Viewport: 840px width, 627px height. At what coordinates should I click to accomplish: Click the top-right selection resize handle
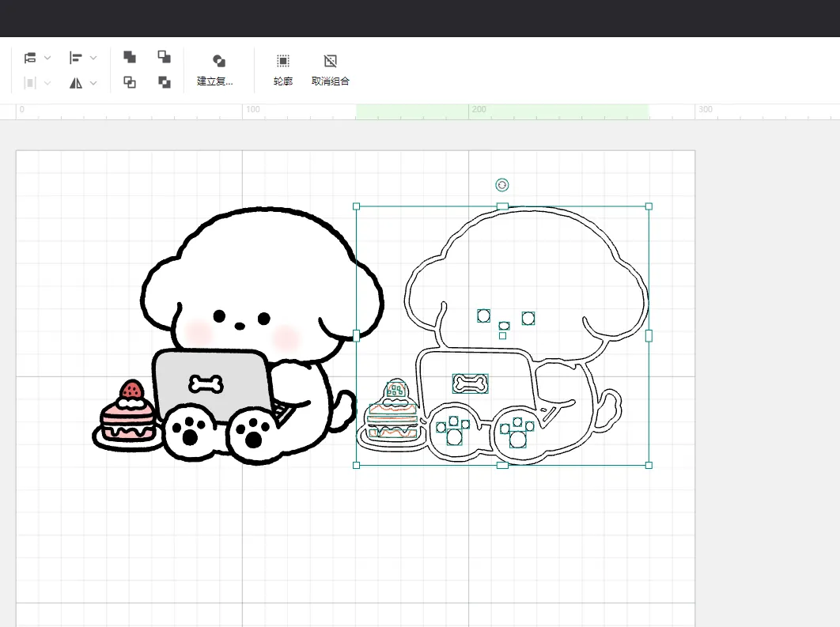point(649,206)
